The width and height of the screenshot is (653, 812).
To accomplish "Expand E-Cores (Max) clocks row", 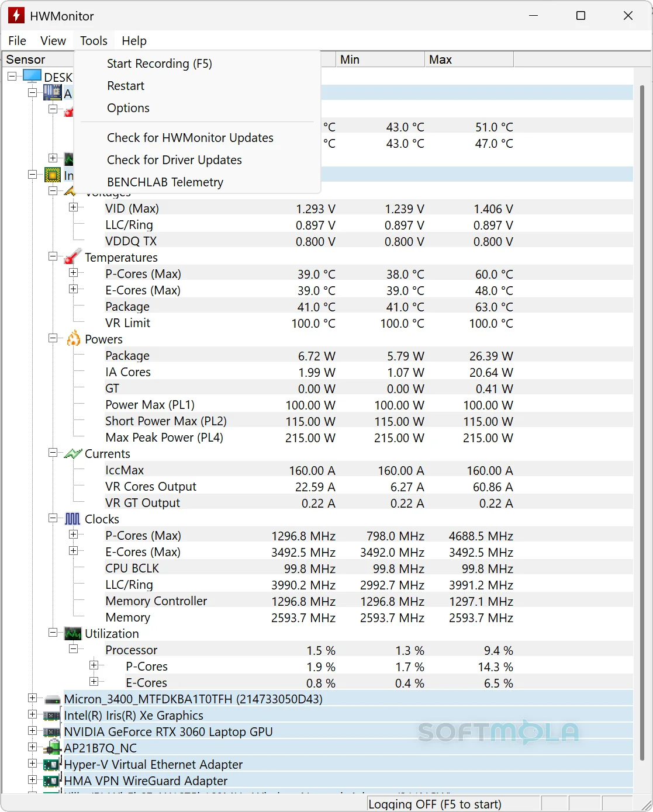I will click(x=74, y=551).
